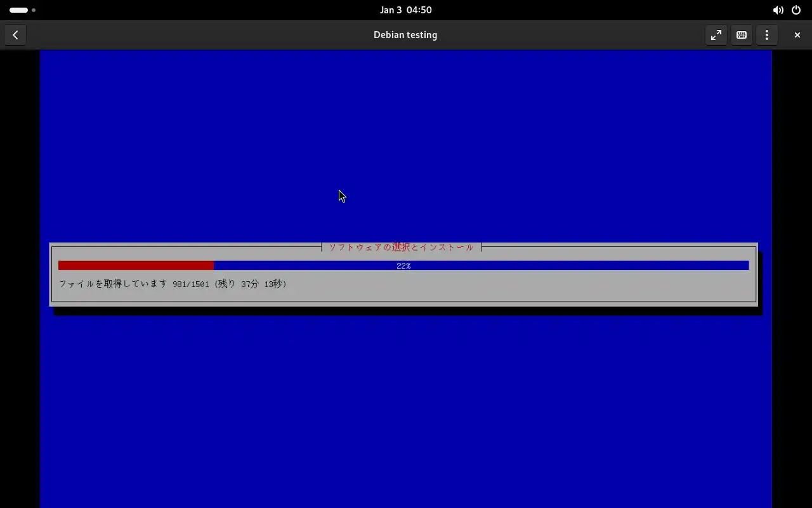
Task: Open the three-dot options menu
Action: point(767,35)
